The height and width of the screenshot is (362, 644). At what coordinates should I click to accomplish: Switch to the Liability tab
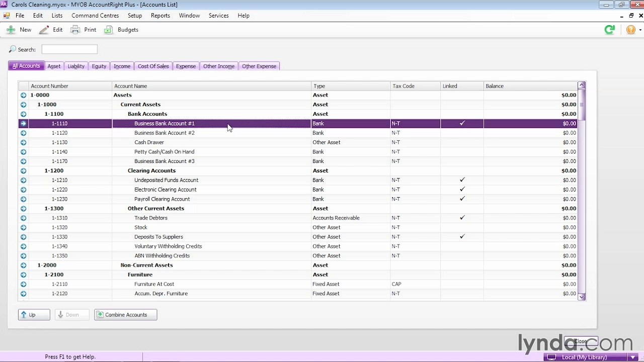tap(76, 66)
